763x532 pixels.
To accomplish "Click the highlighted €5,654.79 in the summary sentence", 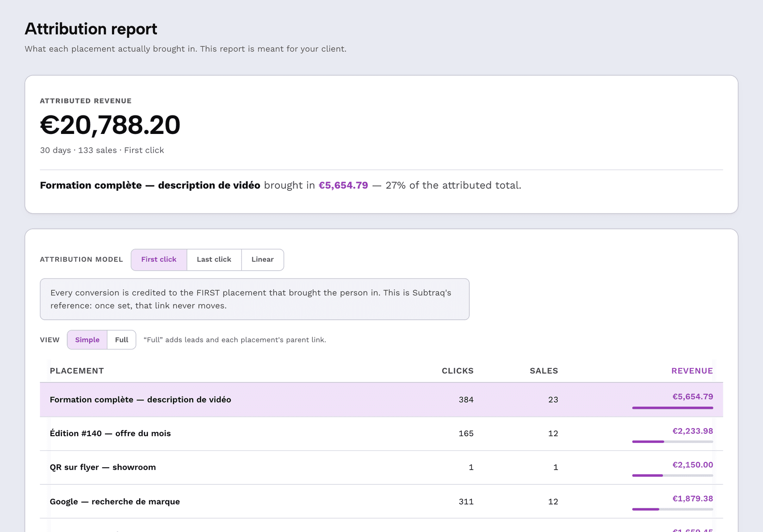I will 343,185.
